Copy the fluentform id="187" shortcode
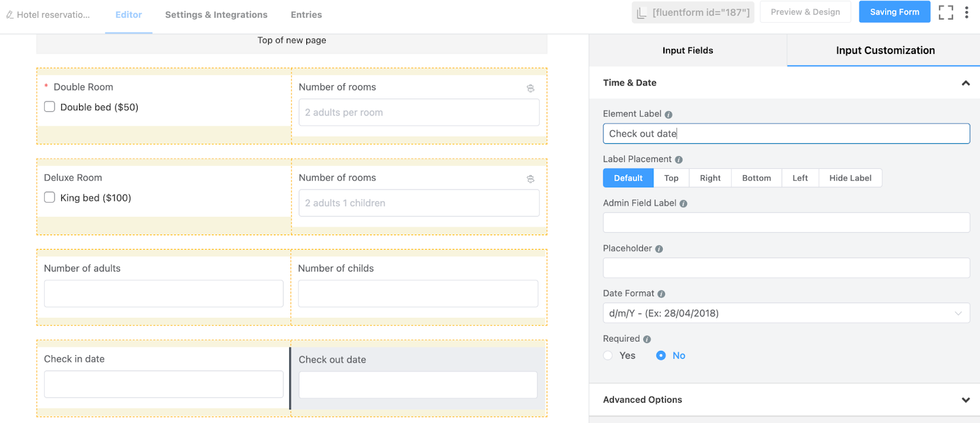980x423 pixels. 693,12
